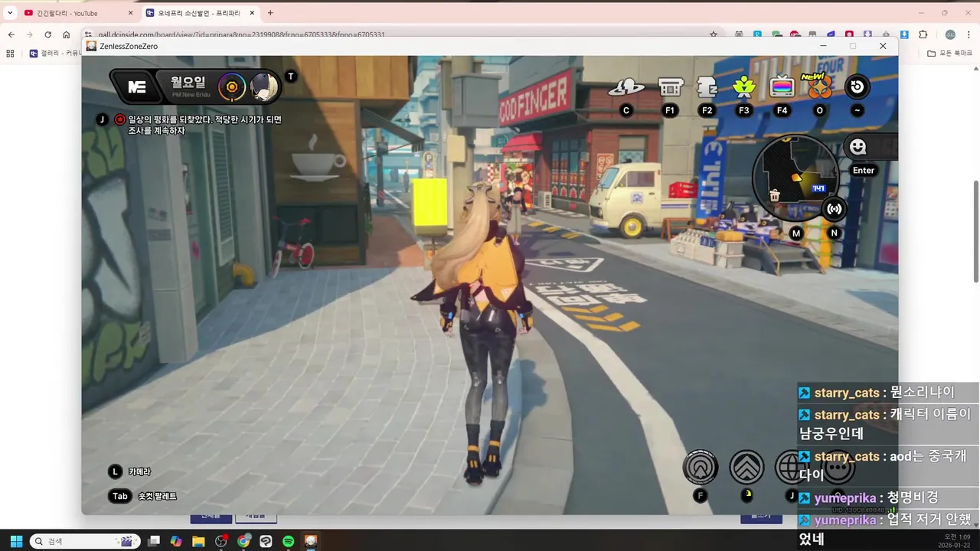Open the tab search dropdown arrow in Chrome
The height and width of the screenshot is (551, 980).
[x=10, y=13]
